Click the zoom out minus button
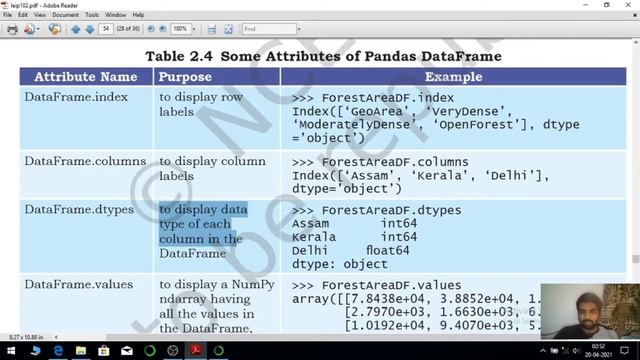Viewport: 640px width, 360px height. tap(151, 29)
